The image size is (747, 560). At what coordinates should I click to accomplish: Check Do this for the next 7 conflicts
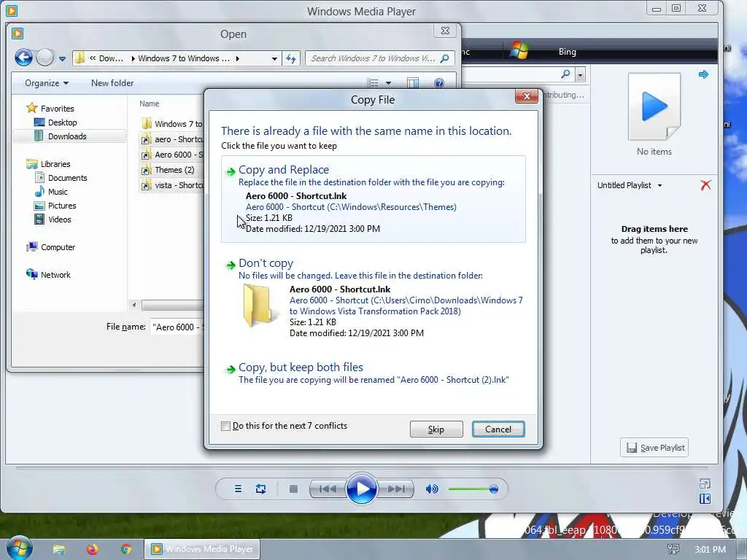coord(226,426)
